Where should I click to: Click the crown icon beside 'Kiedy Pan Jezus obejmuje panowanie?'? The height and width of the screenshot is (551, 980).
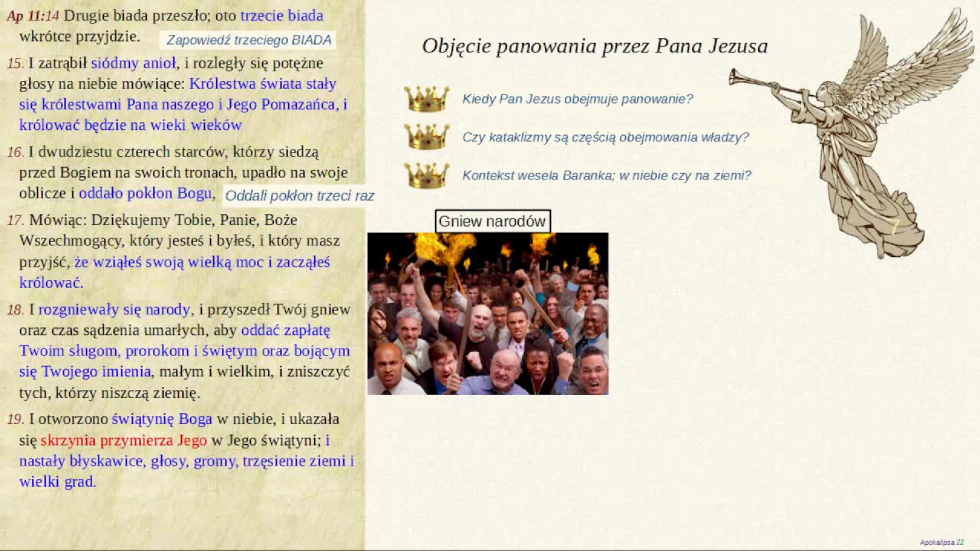426,99
